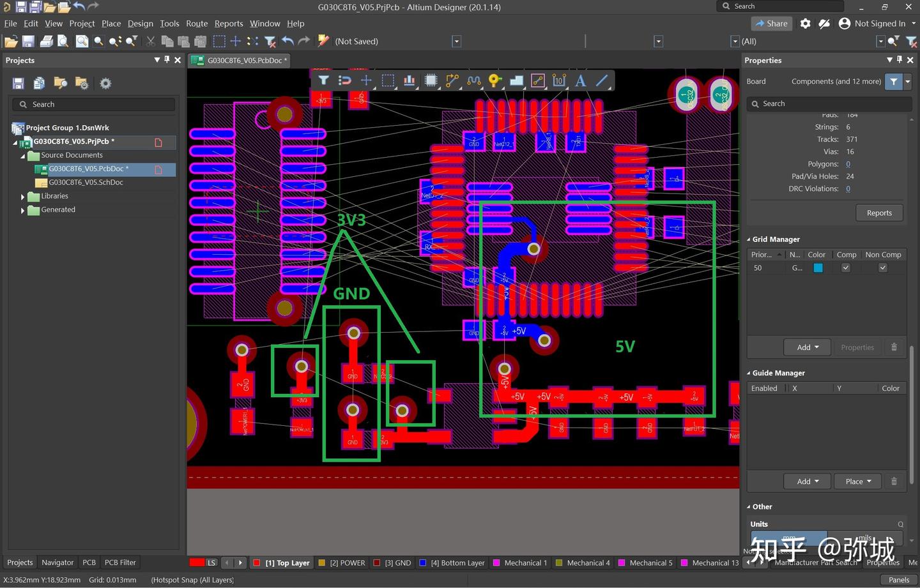Open the Route menu
The image size is (920, 588).
(197, 24)
